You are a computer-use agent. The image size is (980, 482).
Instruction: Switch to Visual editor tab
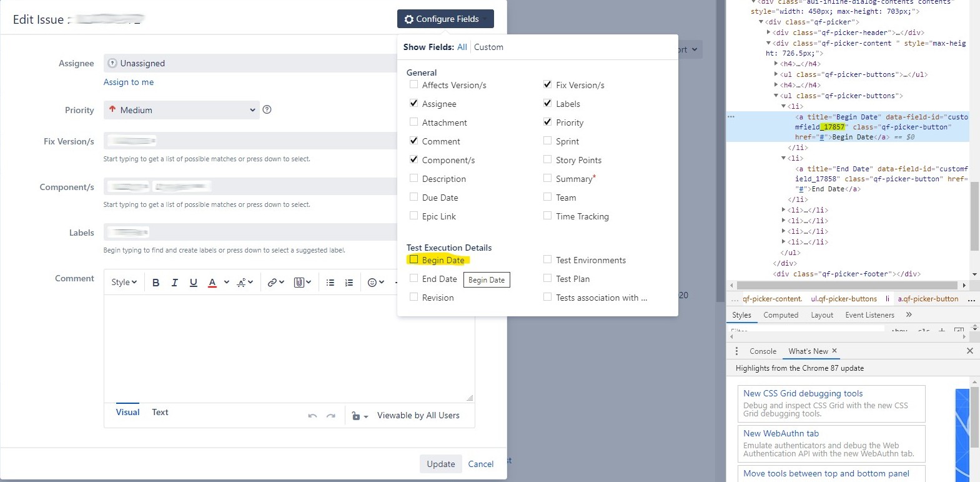(127, 412)
